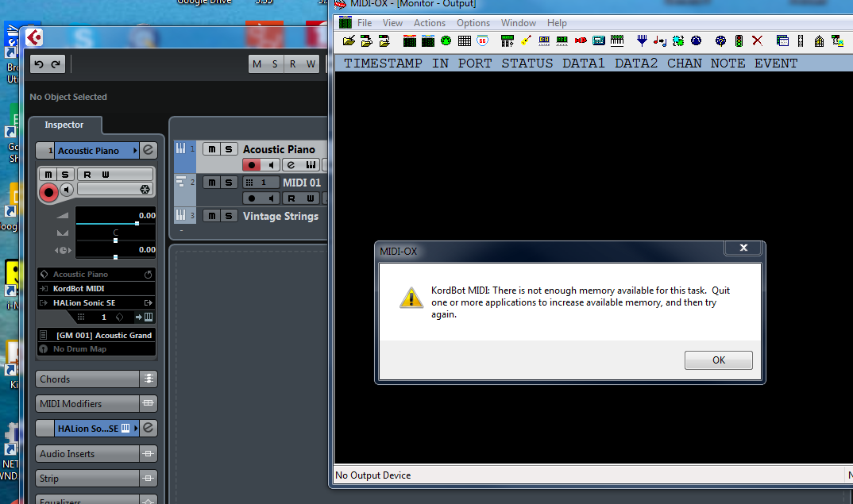The width and height of the screenshot is (853, 504).
Task: Click the route 66 shield toolbar icon
Action: 483,40
